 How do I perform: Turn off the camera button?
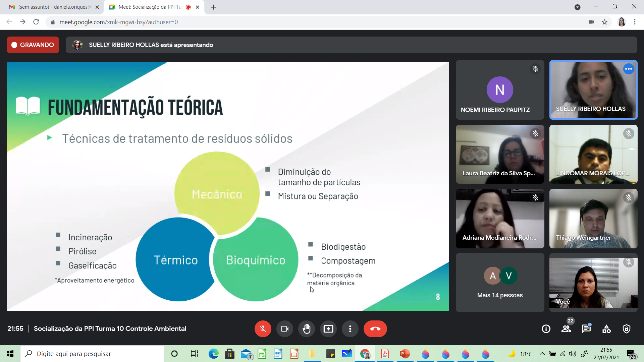pos(284,329)
